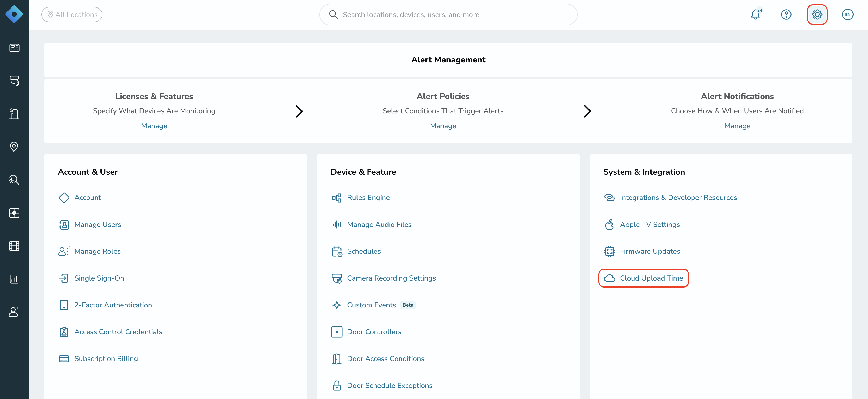Click the Custom Events sparkle icon
The image size is (868, 399).
tap(337, 305)
